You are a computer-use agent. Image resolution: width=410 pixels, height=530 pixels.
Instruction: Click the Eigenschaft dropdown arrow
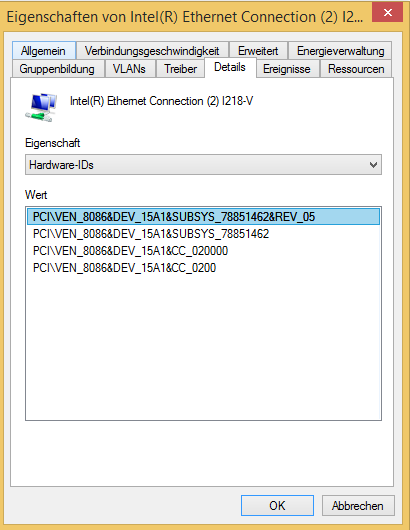click(x=373, y=165)
